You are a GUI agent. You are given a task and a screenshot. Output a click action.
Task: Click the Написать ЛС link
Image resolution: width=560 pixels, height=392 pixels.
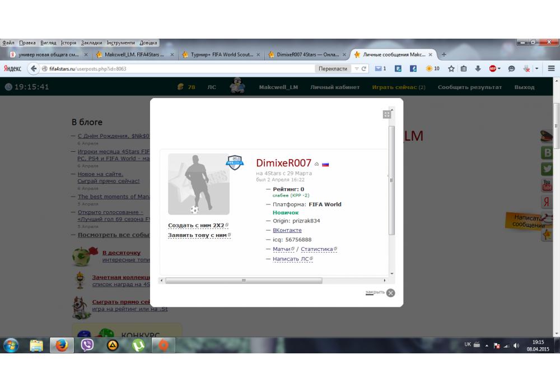290,259
